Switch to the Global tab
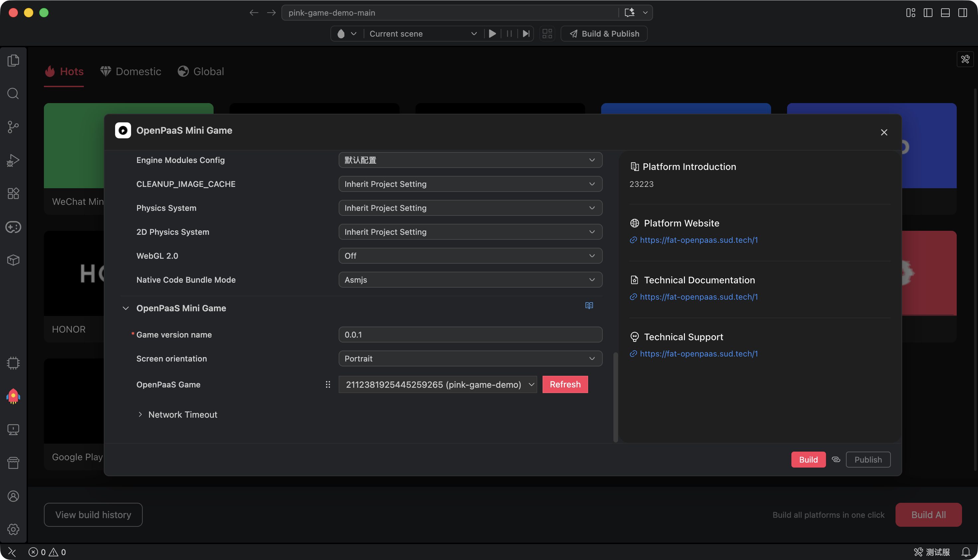 (201, 71)
